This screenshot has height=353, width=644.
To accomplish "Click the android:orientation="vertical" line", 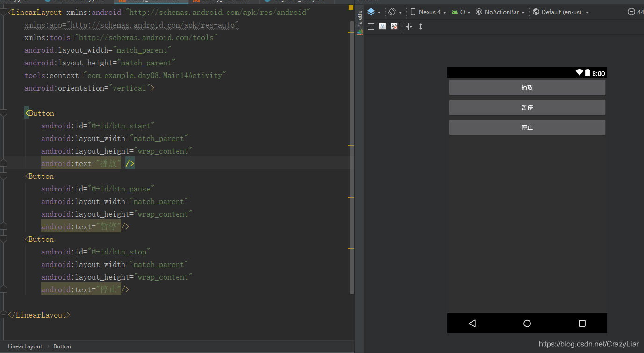I will 89,88.
